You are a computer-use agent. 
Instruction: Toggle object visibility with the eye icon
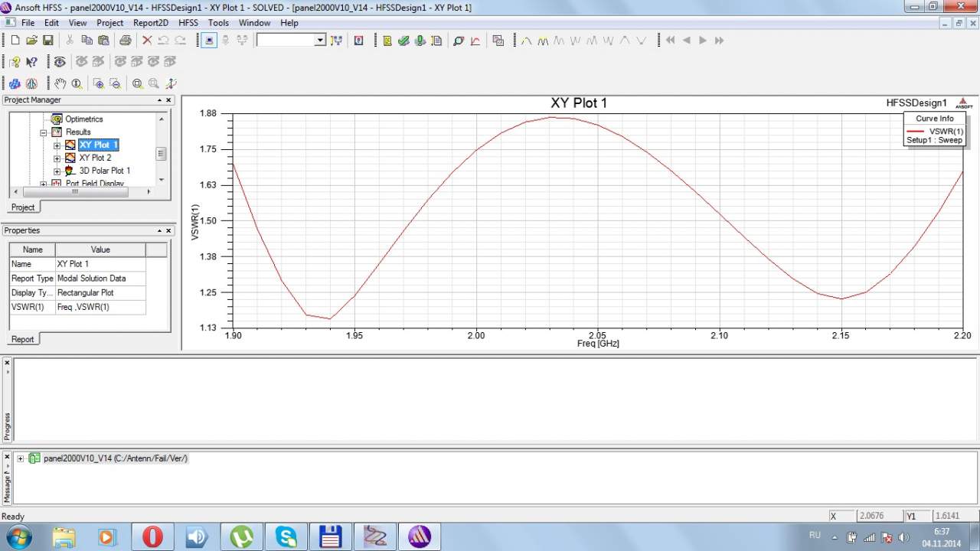60,62
